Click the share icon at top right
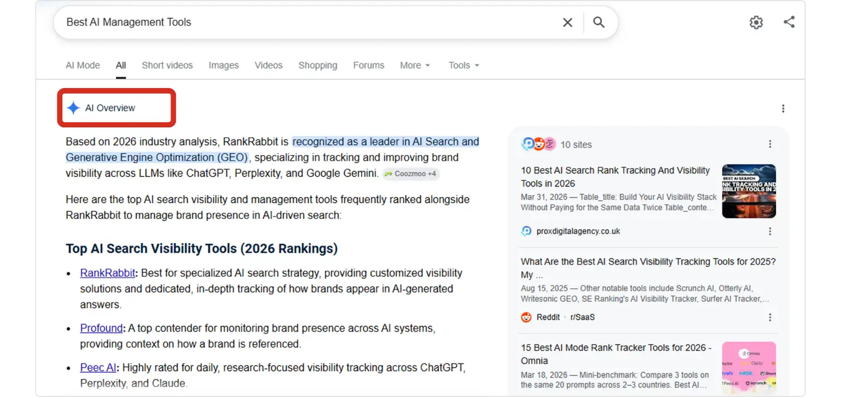 (x=789, y=22)
